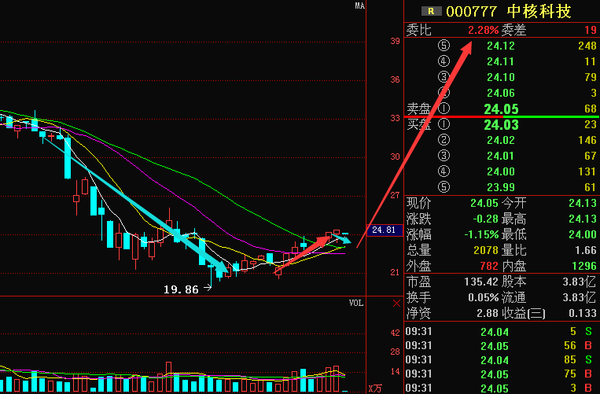Click the 量比 value 1.66
The image size is (600, 394).
(x=585, y=250)
